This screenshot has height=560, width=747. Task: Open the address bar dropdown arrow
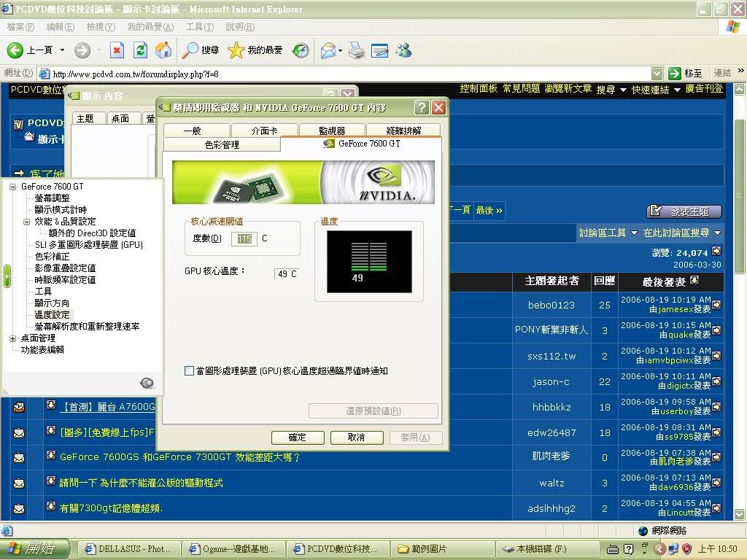click(x=657, y=74)
